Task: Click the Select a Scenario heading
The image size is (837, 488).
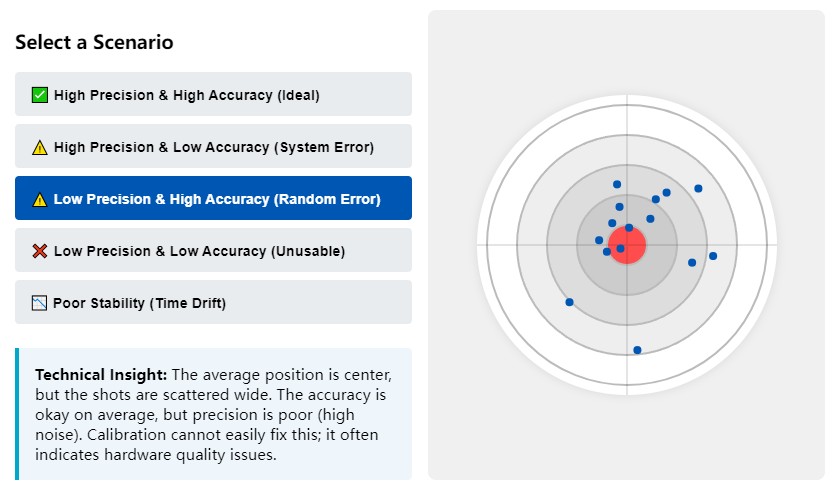Action: (x=94, y=42)
